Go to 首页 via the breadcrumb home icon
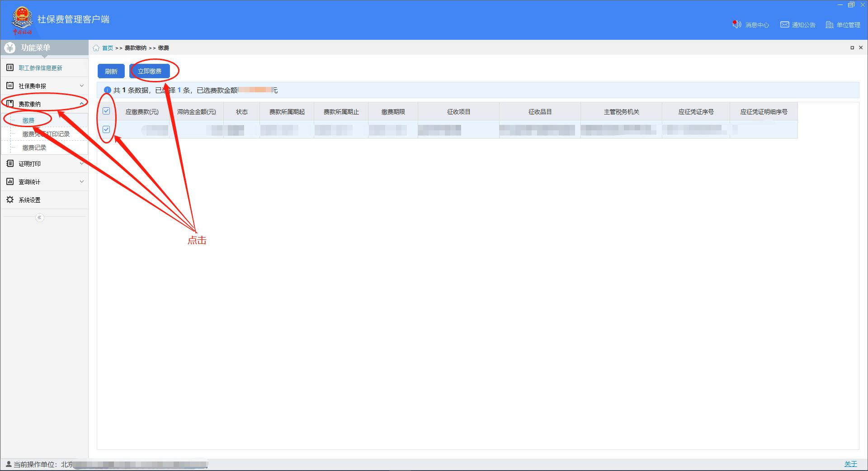Screen dimensions: 868x471 coord(96,48)
